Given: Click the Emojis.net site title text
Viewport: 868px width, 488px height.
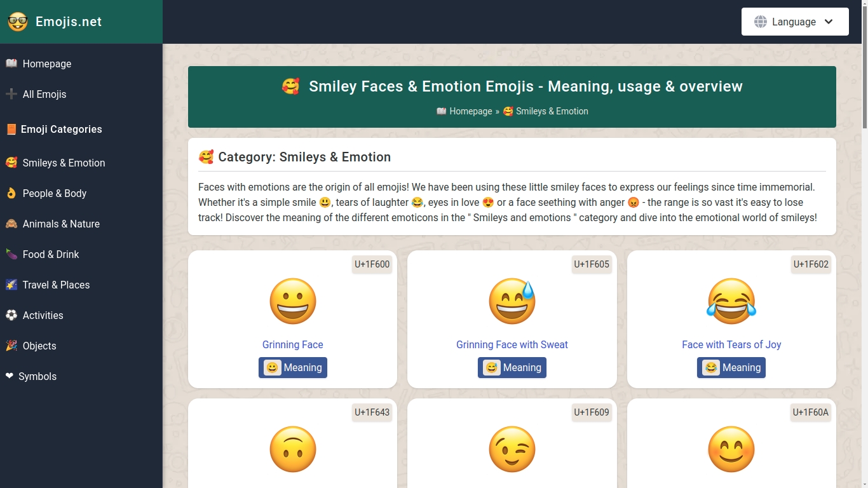Looking at the screenshot, I should [69, 22].
